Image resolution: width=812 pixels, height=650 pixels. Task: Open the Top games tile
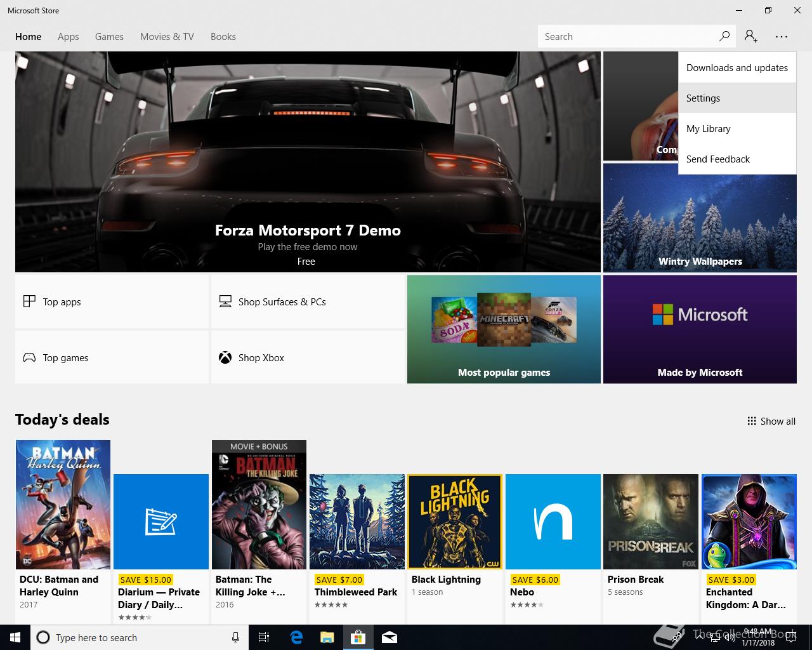(112, 357)
